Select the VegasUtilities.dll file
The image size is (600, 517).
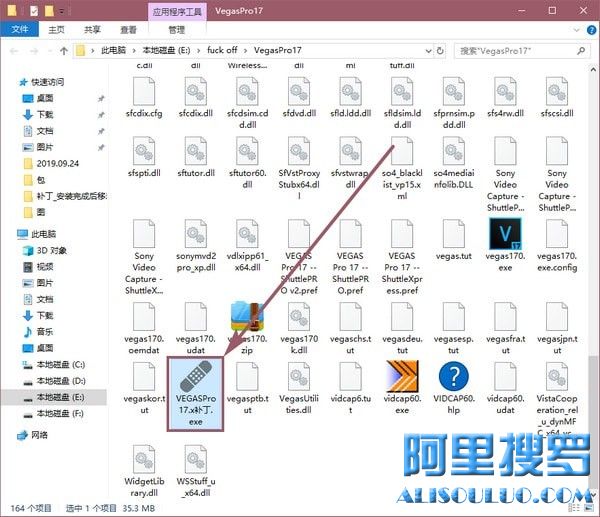(299, 388)
